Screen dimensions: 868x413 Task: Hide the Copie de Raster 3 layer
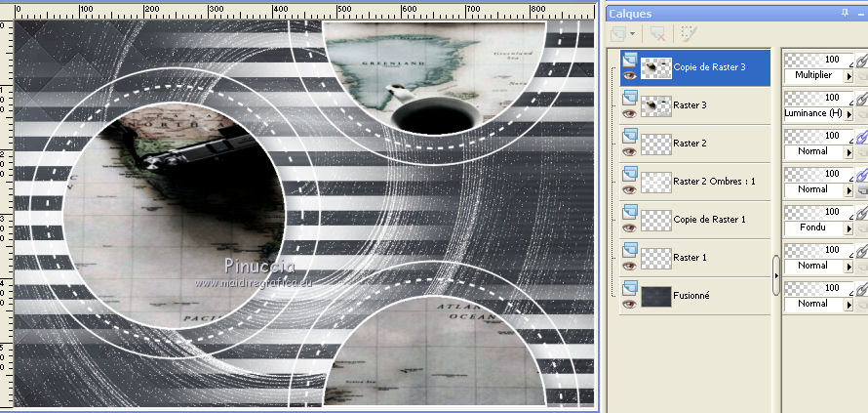pyautogui.click(x=629, y=75)
